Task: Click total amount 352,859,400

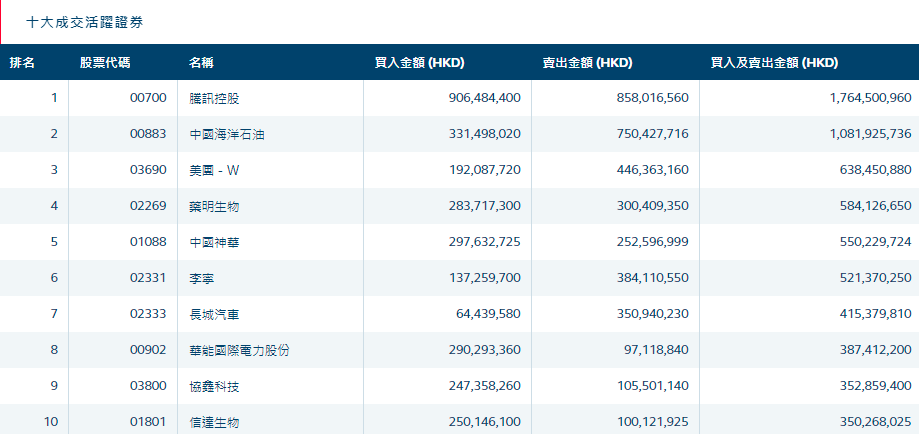Action: (x=876, y=386)
